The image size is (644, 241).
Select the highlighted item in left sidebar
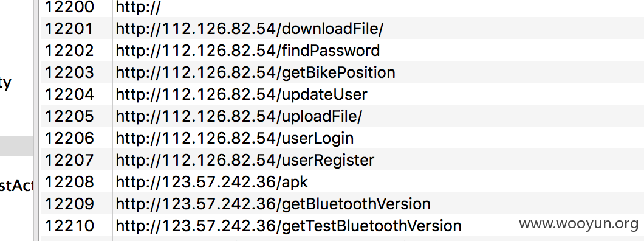[16, 146]
